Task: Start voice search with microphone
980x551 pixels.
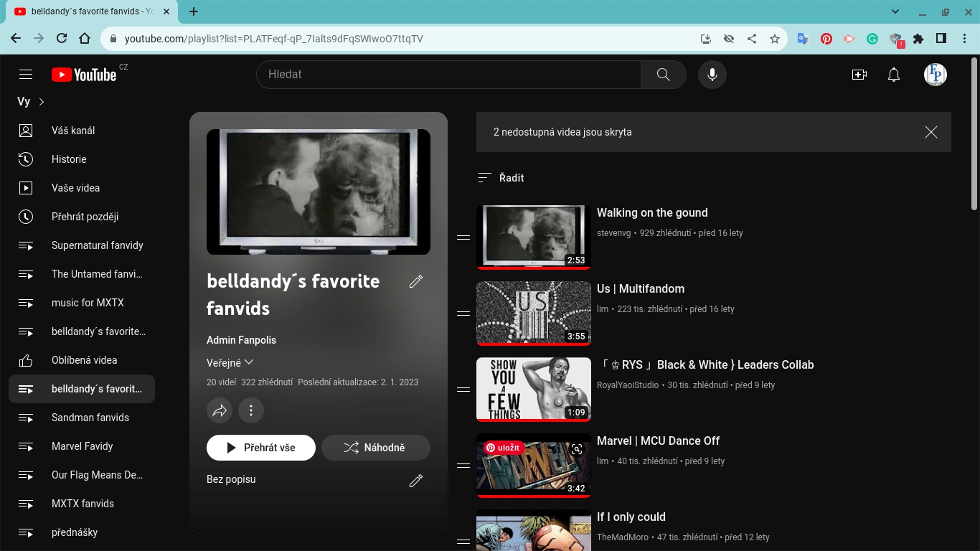Action: point(712,75)
